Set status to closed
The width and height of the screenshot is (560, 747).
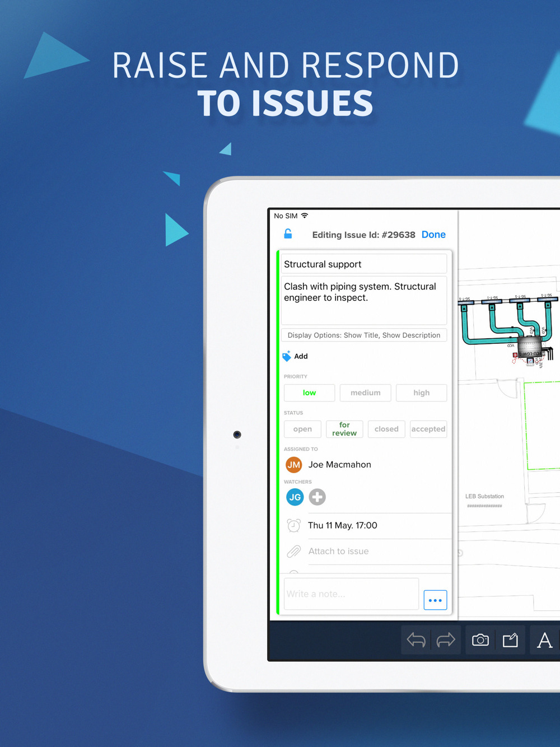click(386, 429)
